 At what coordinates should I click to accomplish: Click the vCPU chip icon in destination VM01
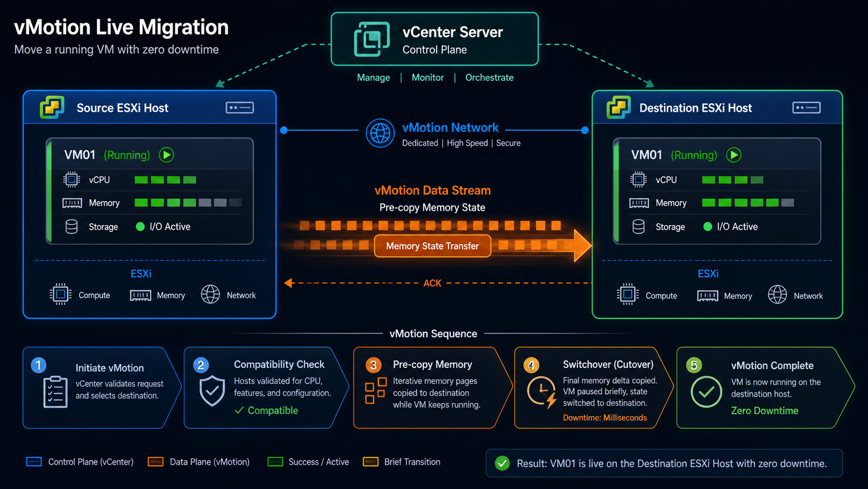click(x=639, y=180)
